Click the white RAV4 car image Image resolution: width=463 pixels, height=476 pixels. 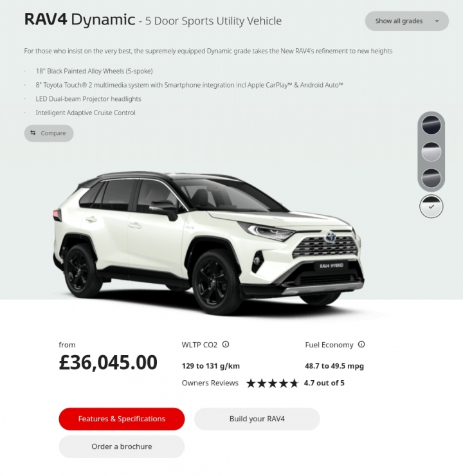click(208, 242)
